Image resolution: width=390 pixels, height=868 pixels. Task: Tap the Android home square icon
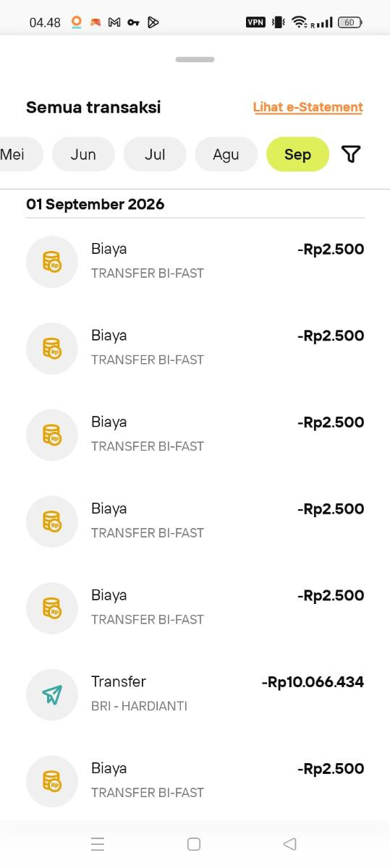point(194,843)
